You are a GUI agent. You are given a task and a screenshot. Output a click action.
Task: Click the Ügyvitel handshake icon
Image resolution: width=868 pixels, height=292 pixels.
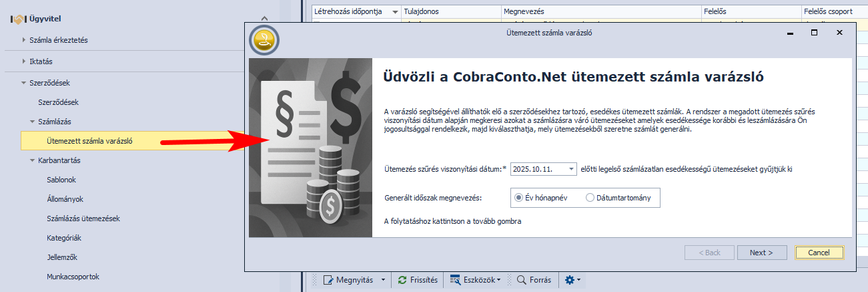17,19
